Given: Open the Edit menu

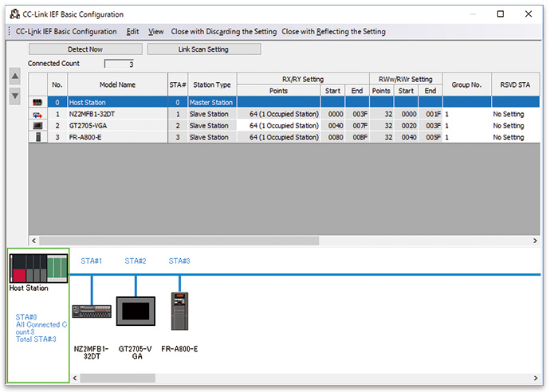Looking at the screenshot, I should pos(132,32).
